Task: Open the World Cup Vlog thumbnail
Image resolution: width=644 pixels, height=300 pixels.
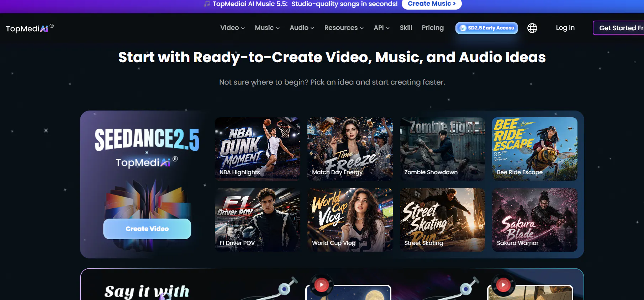Action: [350, 220]
